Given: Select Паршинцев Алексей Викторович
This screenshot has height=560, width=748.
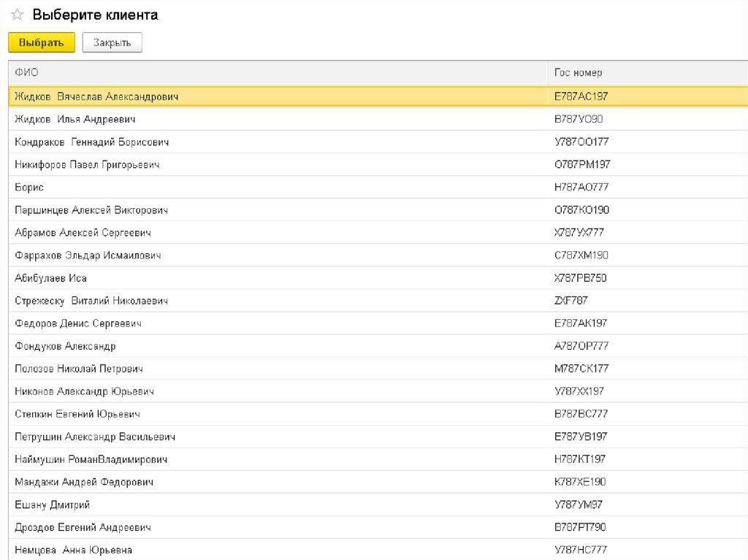Looking at the screenshot, I should pos(91,210).
